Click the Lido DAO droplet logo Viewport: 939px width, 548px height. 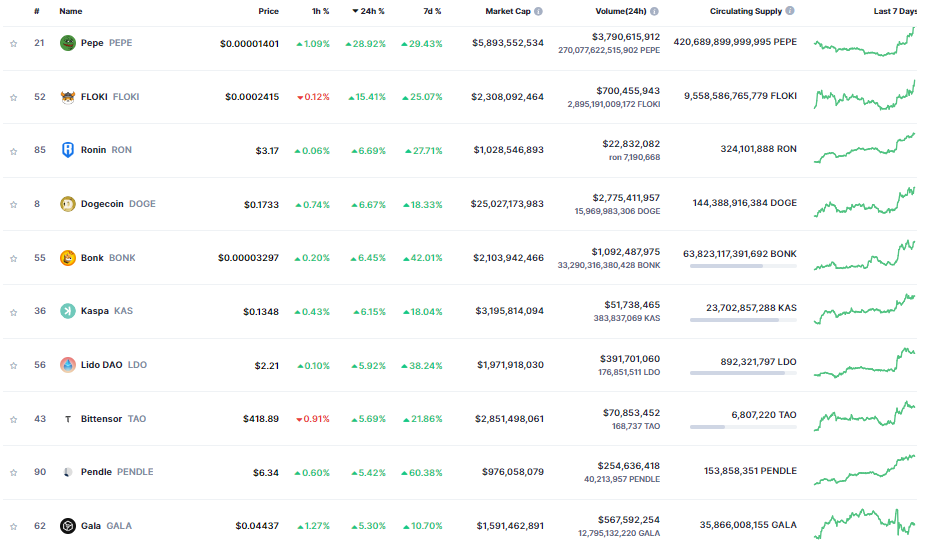click(68, 365)
